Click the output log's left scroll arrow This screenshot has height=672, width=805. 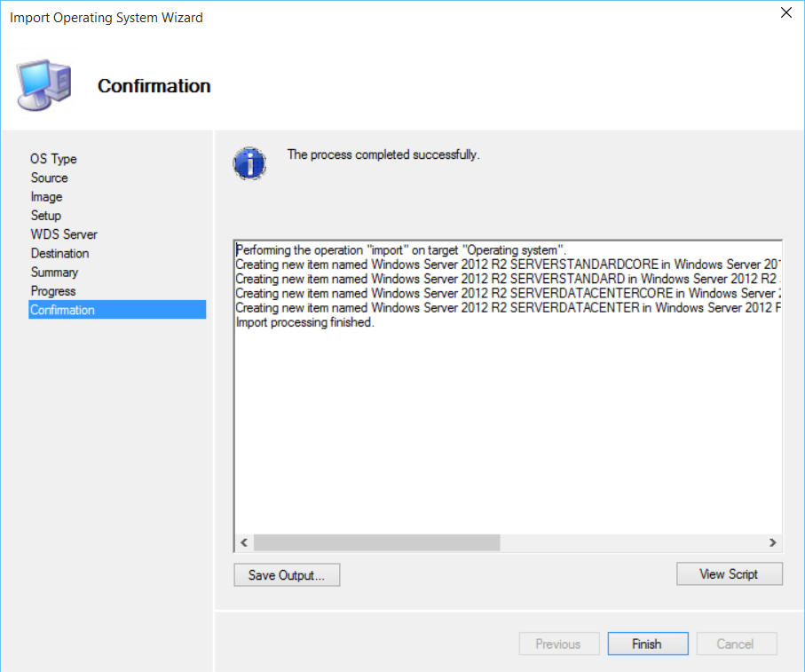tap(244, 542)
